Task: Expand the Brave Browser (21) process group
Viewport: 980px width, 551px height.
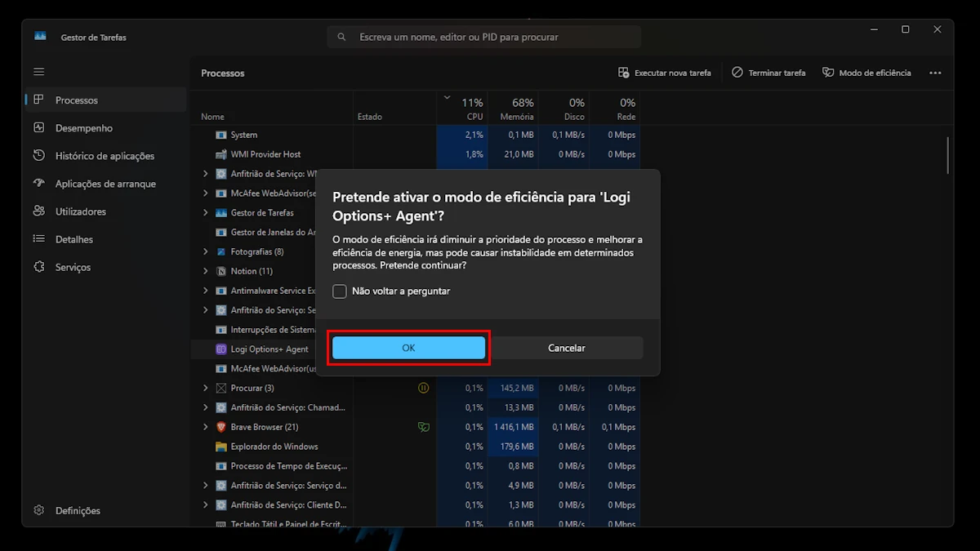Action: tap(206, 427)
